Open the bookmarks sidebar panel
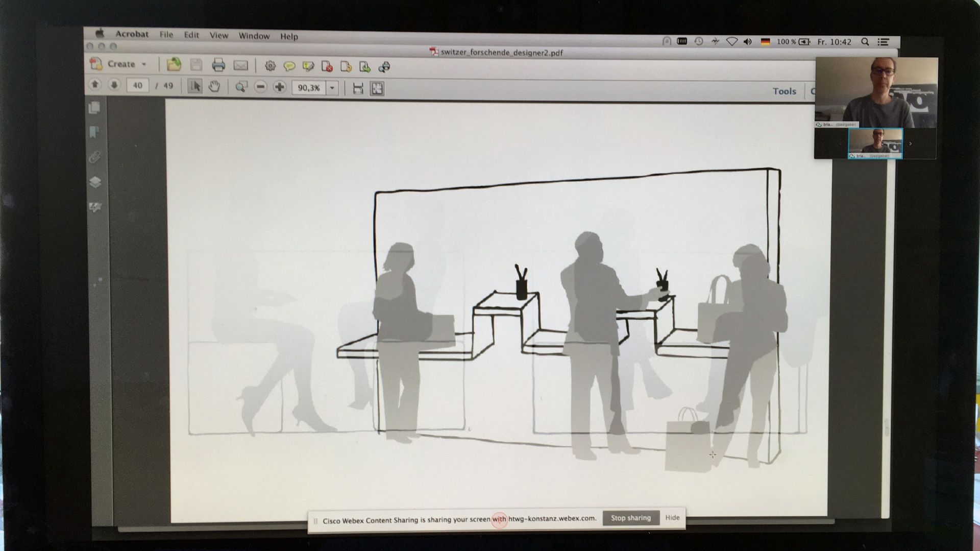This screenshot has width=980, height=551. coord(94,133)
